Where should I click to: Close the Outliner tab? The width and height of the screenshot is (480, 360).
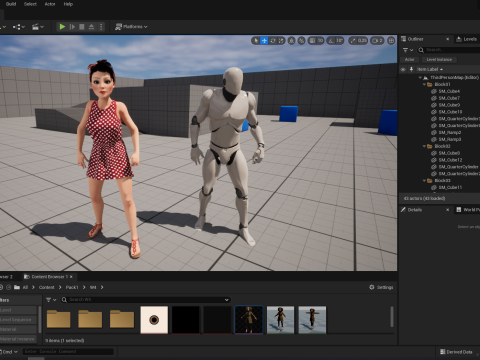448,39
